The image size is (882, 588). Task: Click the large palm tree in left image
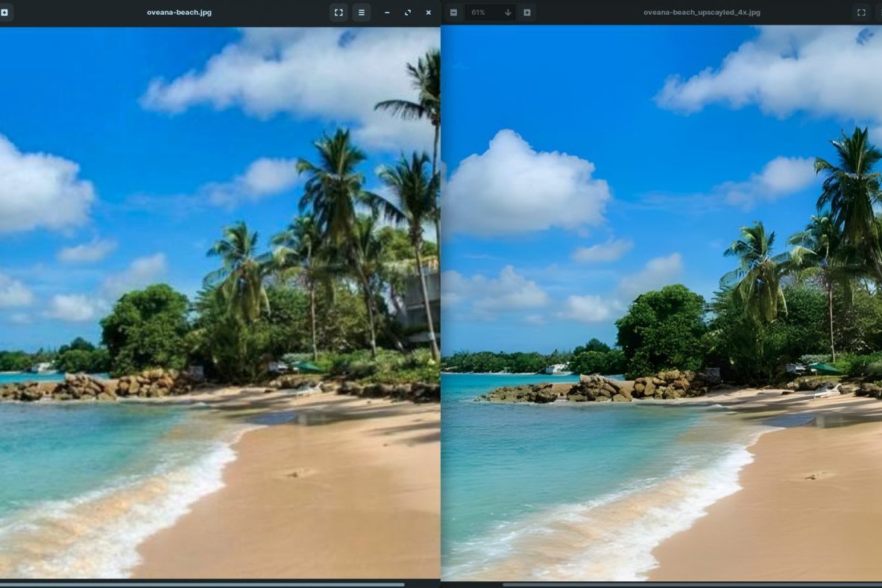point(333,179)
